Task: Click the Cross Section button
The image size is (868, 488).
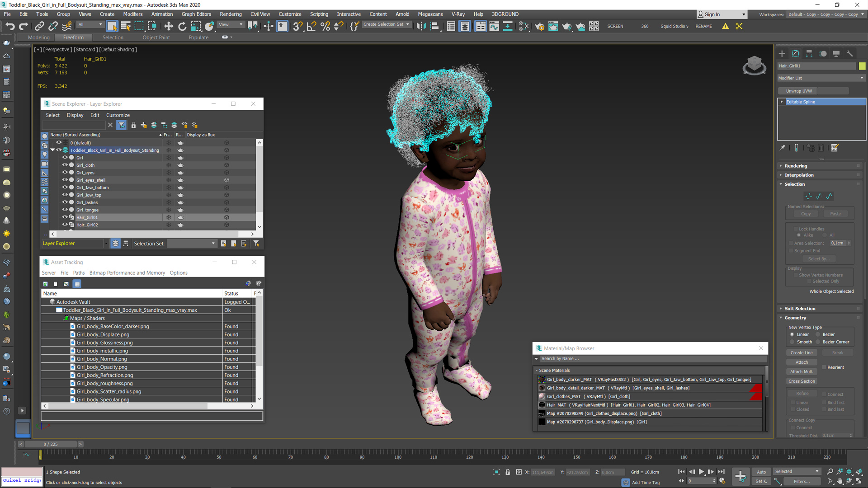Action: click(802, 381)
